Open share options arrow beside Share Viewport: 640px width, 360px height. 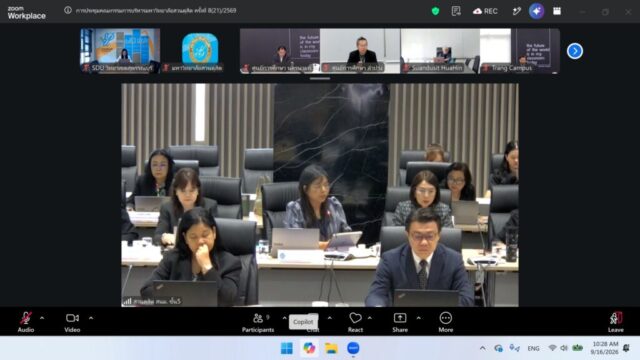pos(418,318)
